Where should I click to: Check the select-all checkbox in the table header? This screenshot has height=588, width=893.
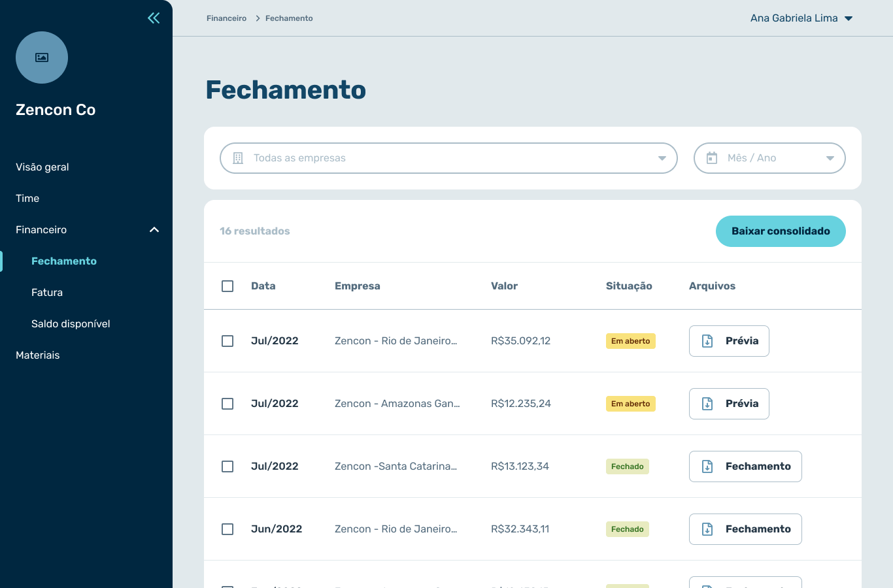tap(227, 286)
